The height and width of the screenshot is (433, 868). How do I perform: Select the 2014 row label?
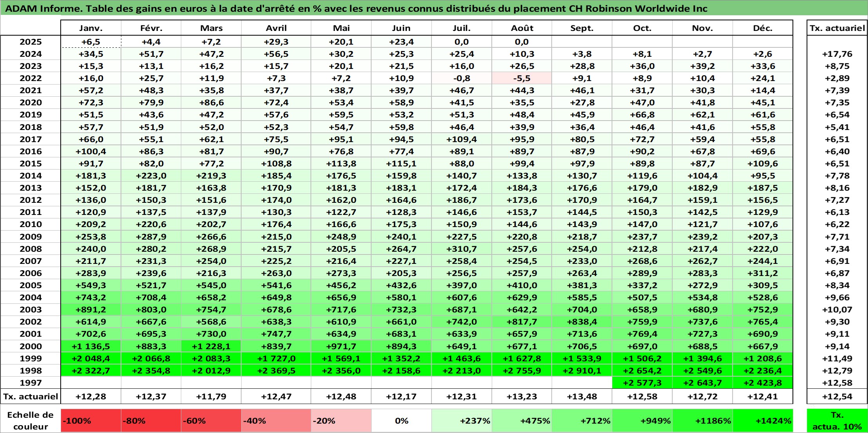(31, 176)
